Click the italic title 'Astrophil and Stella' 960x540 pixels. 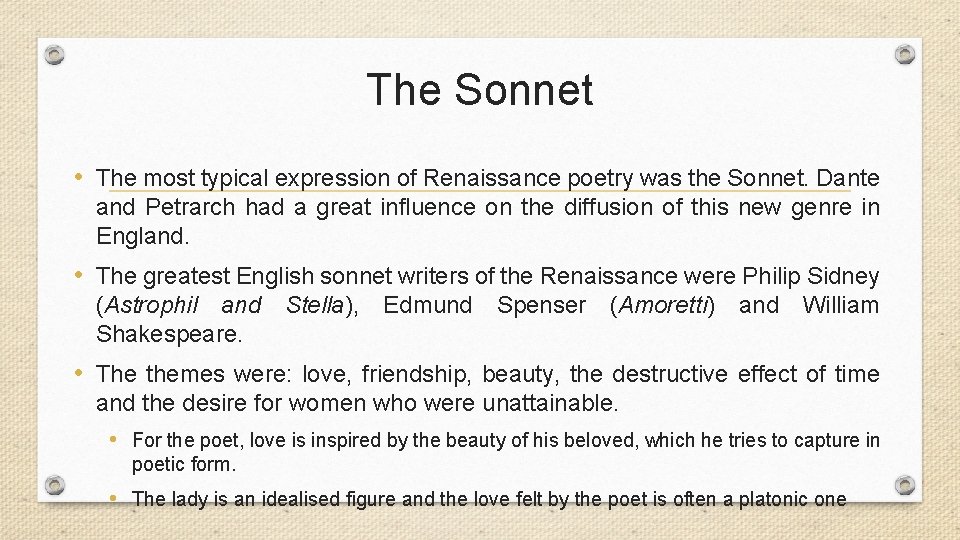pyautogui.click(x=225, y=305)
